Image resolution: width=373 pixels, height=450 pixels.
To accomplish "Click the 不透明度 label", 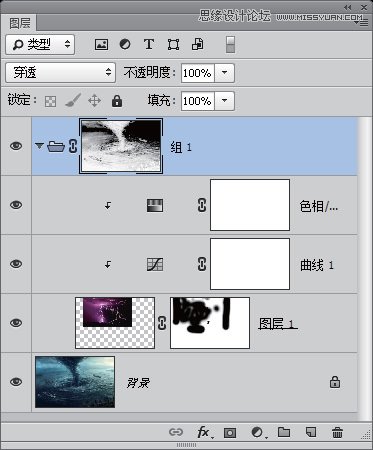I will point(150,72).
